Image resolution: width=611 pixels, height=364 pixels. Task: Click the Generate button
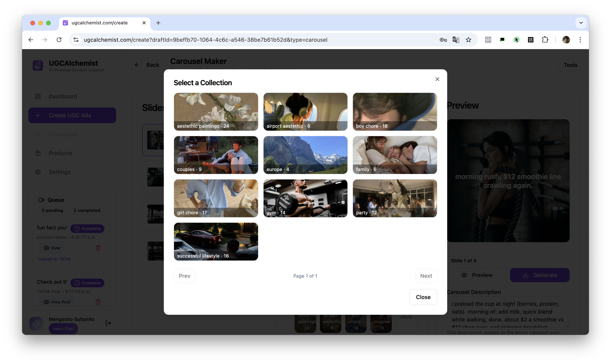click(540, 275)
